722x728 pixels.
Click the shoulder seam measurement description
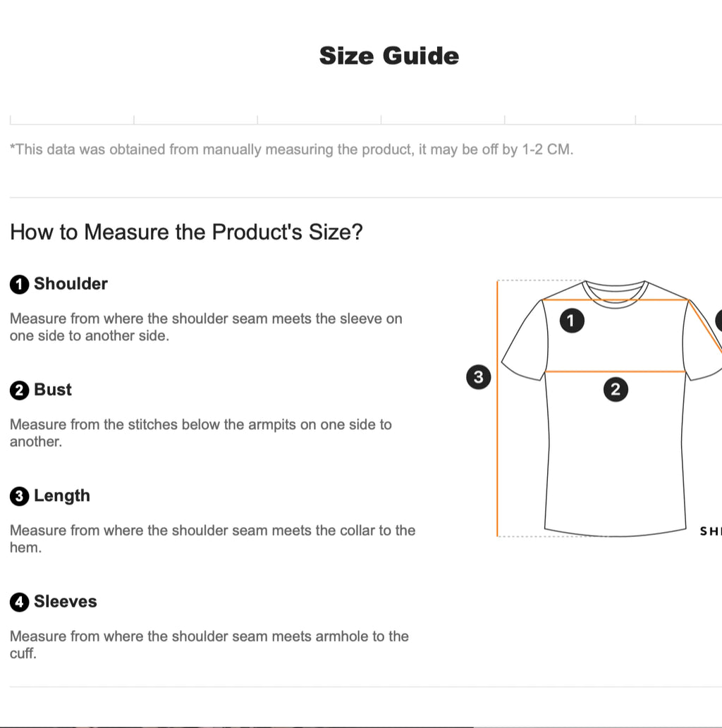pyautogui.click(x=206, y=327)
